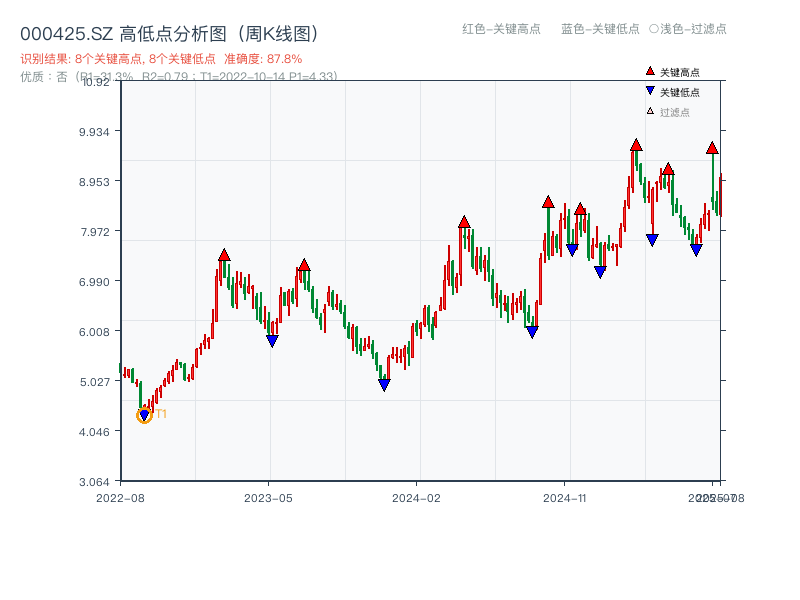This screenshot has width=800, height=600.
Task: Click the orange T1 label text
Action: [161, 414]
